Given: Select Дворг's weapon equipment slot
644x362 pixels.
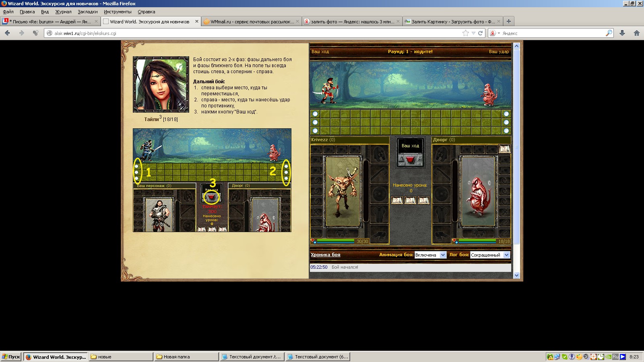Looking at the screenshot, I should (442, 174).
